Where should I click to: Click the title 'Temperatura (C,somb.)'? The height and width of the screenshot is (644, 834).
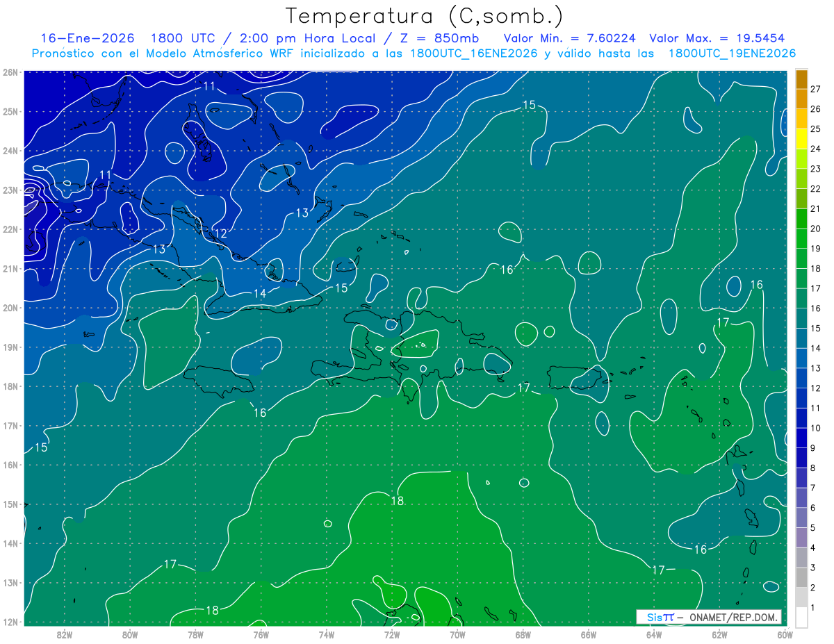tap(424, 16)
